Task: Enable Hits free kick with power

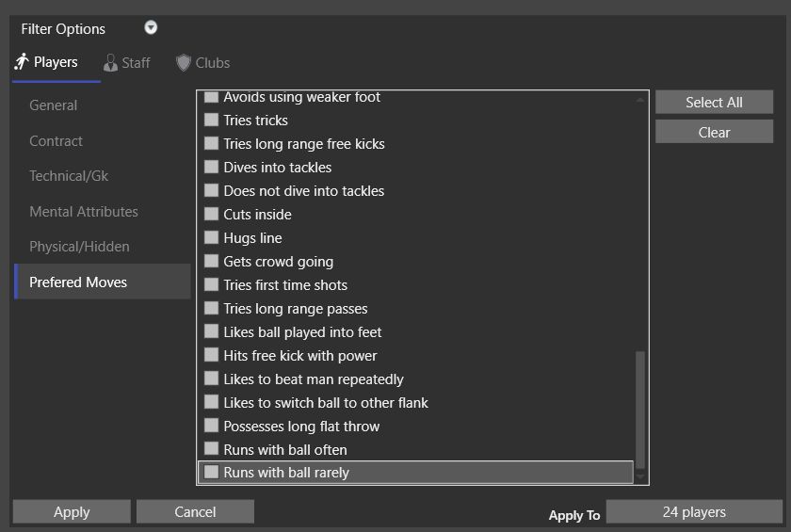Action: [211, 355]
